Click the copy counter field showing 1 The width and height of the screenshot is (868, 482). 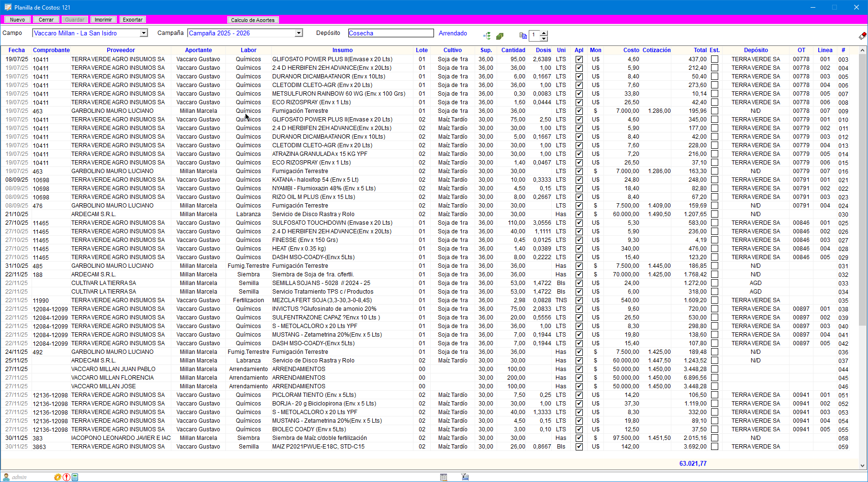534,35
